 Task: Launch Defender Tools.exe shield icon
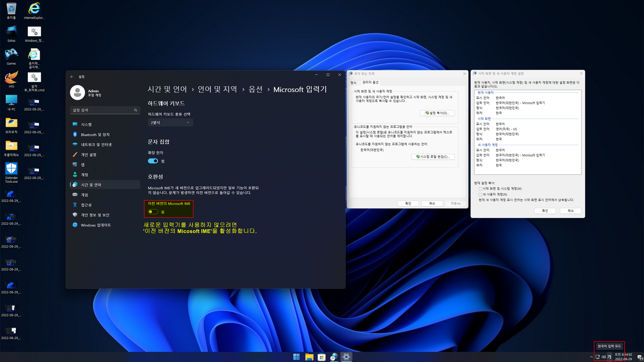click(x=11, y=173)
